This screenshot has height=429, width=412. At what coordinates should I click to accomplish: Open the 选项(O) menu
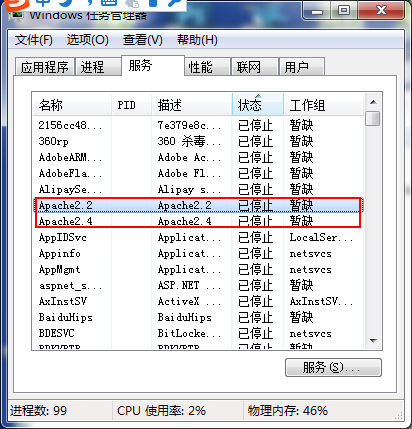(88, 40)
